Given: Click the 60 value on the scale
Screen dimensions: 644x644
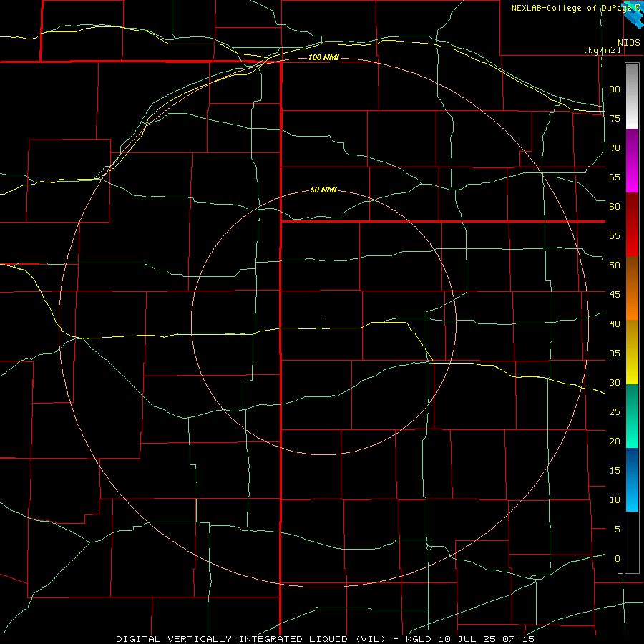Looking at the screenshot, I should pyautogui.click(x=615, y=207).
